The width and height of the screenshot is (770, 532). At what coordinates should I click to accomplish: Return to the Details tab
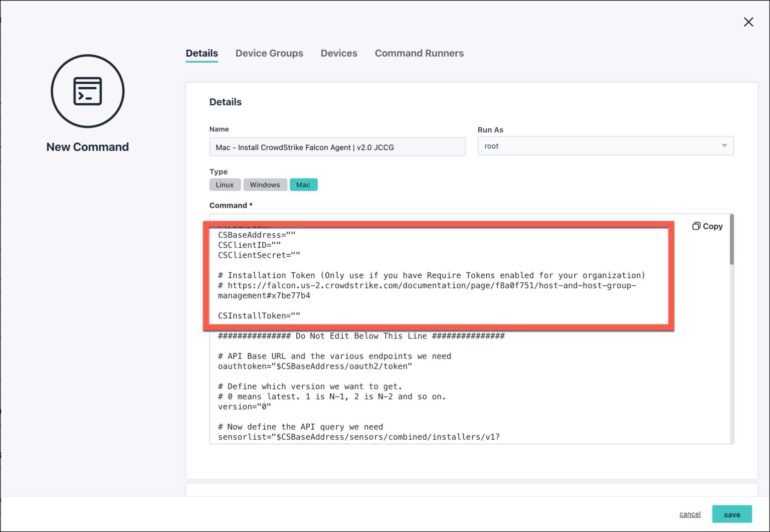(x=202, y=53)
